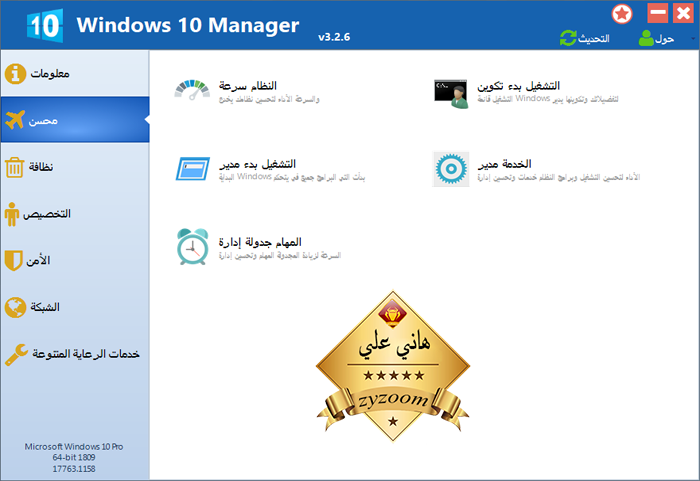The width and height of the screenshot is (700, 481).
Task: Click the description under سرعة النظام
Action: tap(269, 99)
